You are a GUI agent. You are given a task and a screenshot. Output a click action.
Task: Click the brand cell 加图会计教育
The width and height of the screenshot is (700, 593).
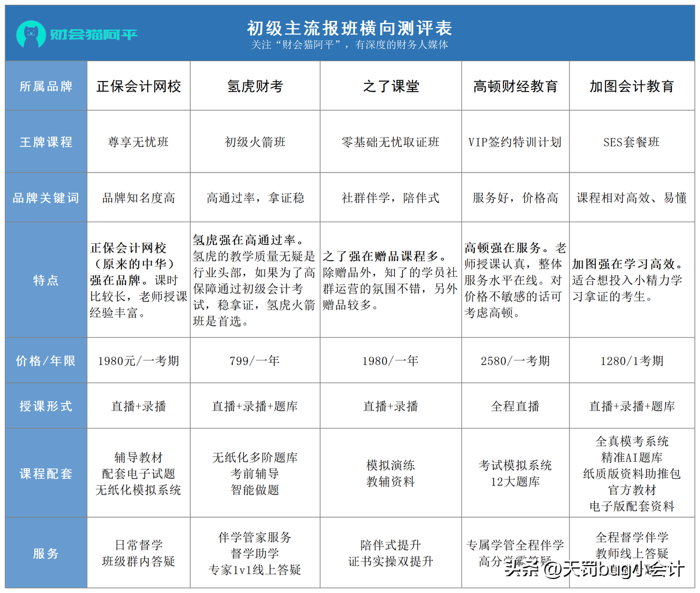(632, 86)
